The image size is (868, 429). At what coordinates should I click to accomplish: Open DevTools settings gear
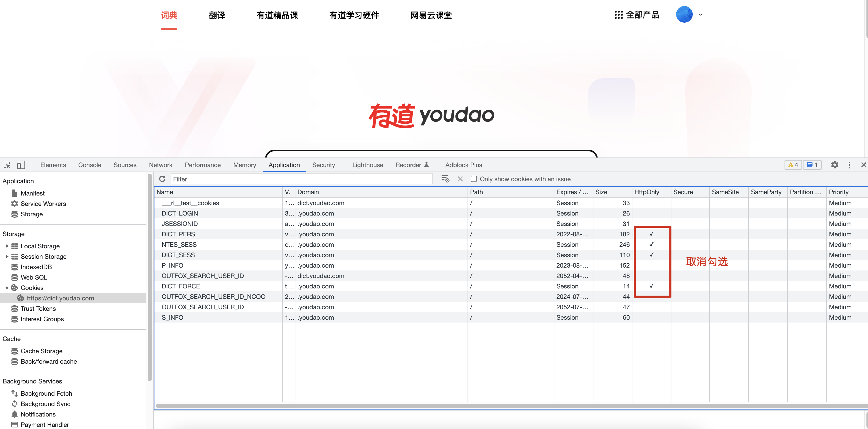(834, 165)
